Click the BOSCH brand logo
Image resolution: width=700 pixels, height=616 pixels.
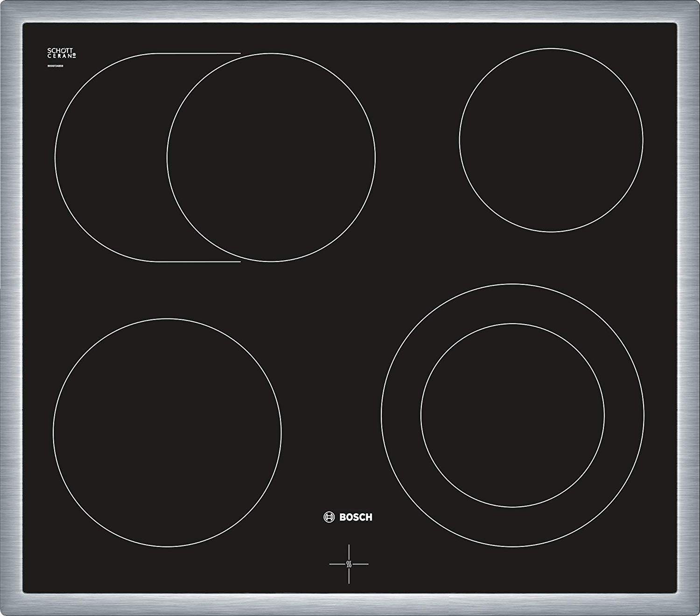pos(348,517)
